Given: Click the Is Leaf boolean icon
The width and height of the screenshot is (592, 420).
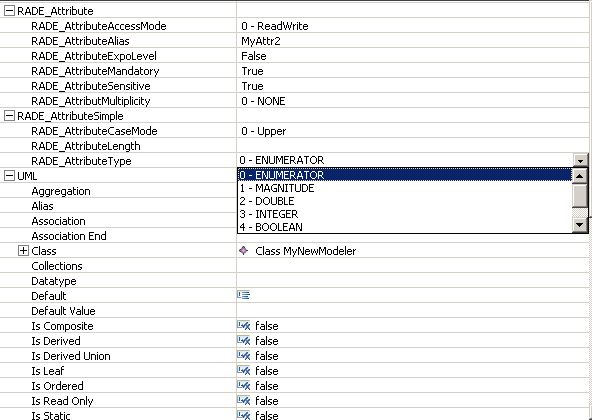Looking at the screenshot, I should (x=244, y=370).
